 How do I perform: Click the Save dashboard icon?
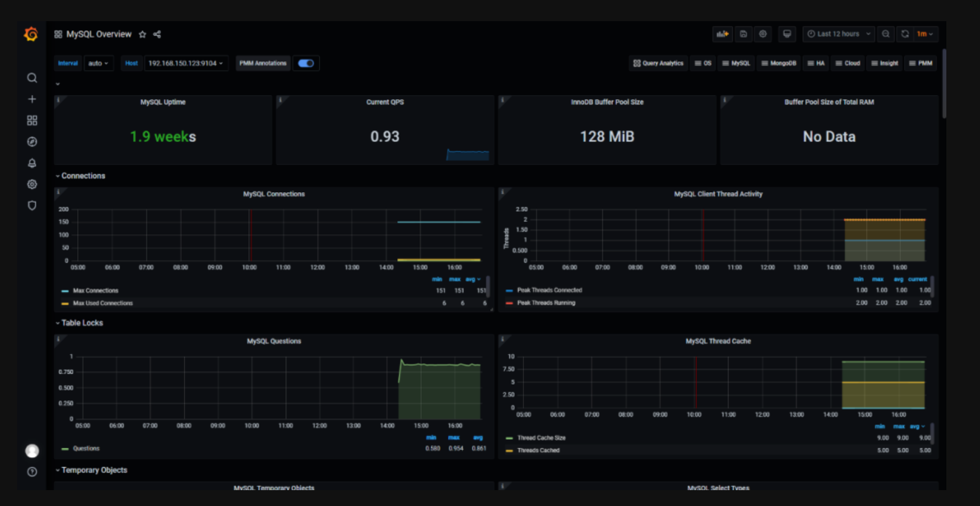pos(743,34)
